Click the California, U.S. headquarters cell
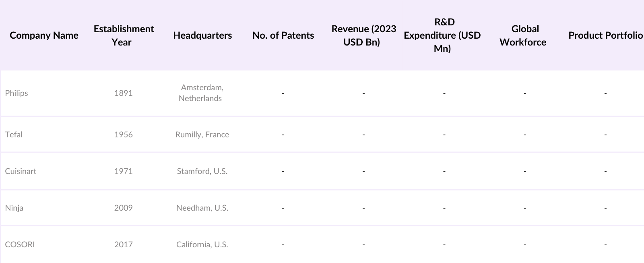The height and width of the screenshot is (263, 644). point(202,244)
